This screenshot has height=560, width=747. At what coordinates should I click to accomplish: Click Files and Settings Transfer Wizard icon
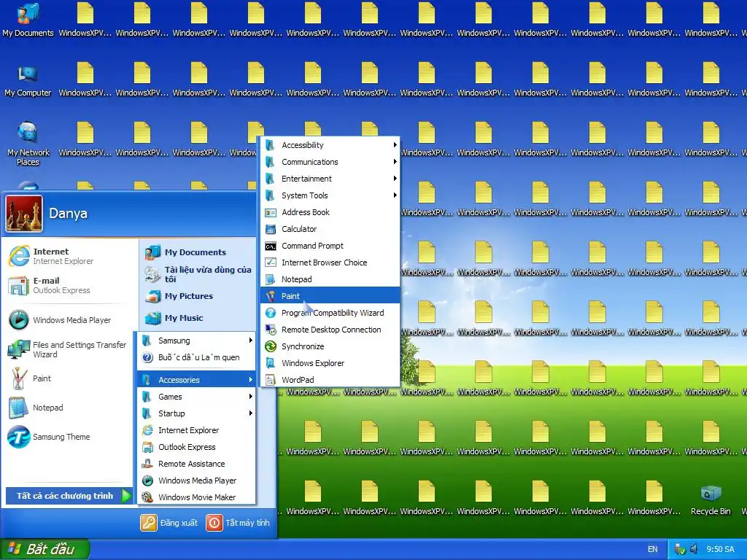(18, 349)
